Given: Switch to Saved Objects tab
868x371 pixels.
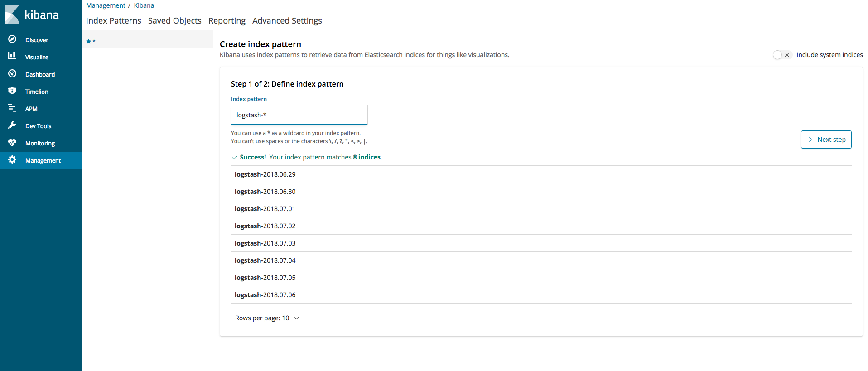Looking at the screenshot, I should 175,21.
